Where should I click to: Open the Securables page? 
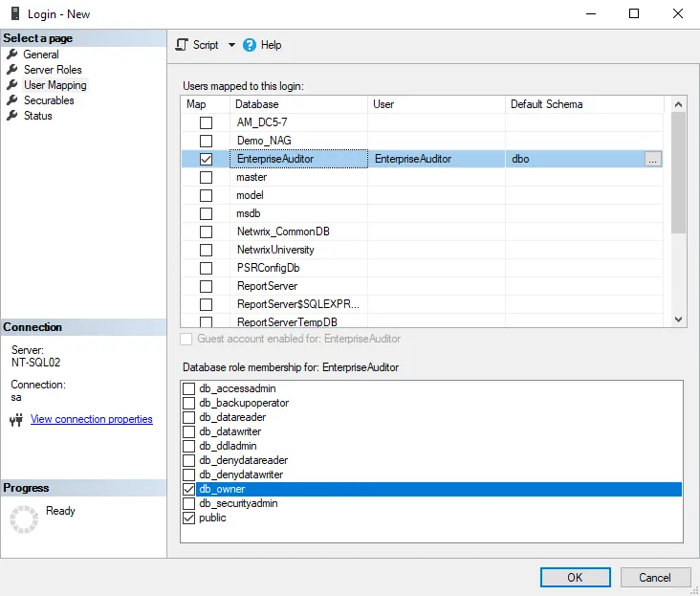(49, 100)
